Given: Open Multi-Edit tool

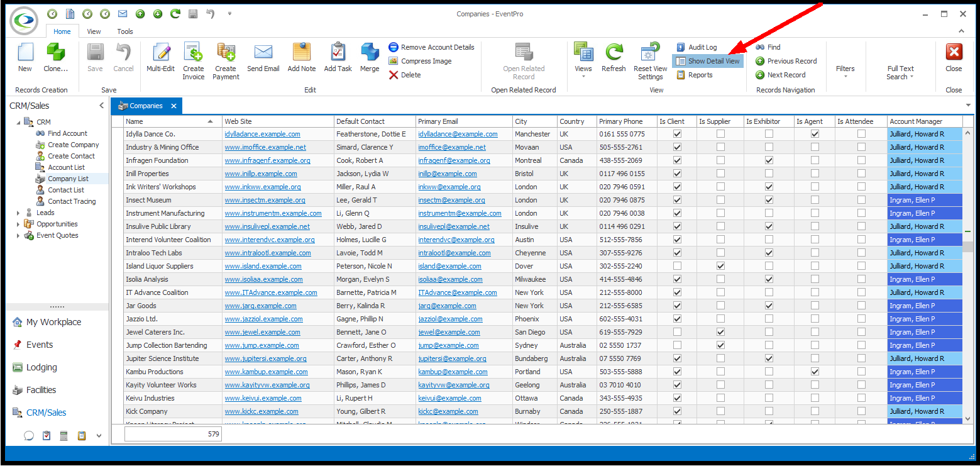Looking at the screenshot, I should tap(160, 58).
